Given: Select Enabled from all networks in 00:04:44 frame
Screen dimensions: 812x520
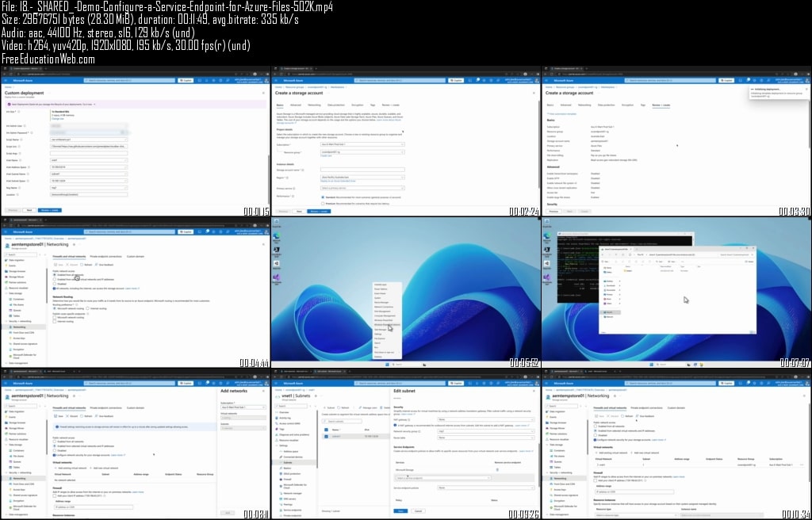Looking at the screenshot, I should tap(55, 275).
